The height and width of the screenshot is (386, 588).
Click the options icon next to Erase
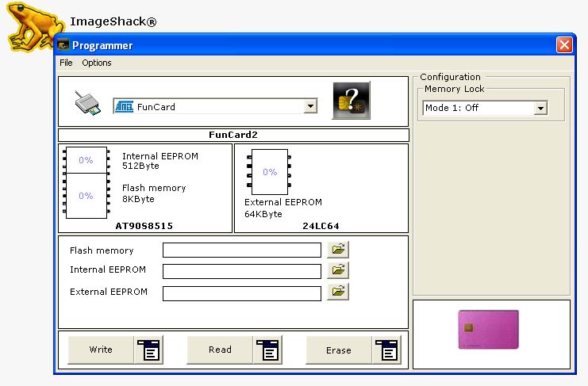point(386,350)
